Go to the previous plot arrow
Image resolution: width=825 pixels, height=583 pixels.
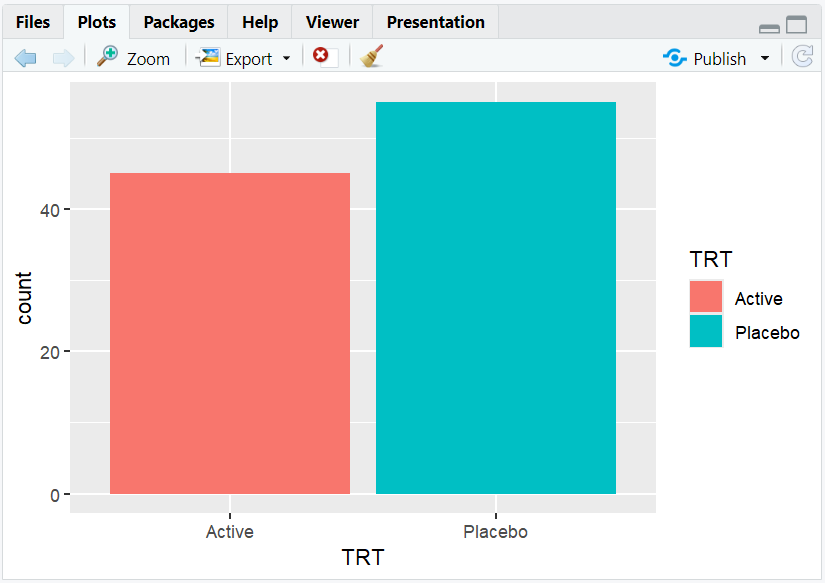[26, 58]
